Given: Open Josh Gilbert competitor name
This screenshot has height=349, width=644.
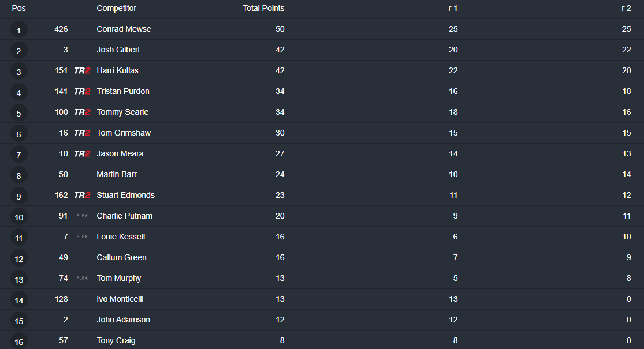Looking at the screenshot, I should click(x=118, y=50).
